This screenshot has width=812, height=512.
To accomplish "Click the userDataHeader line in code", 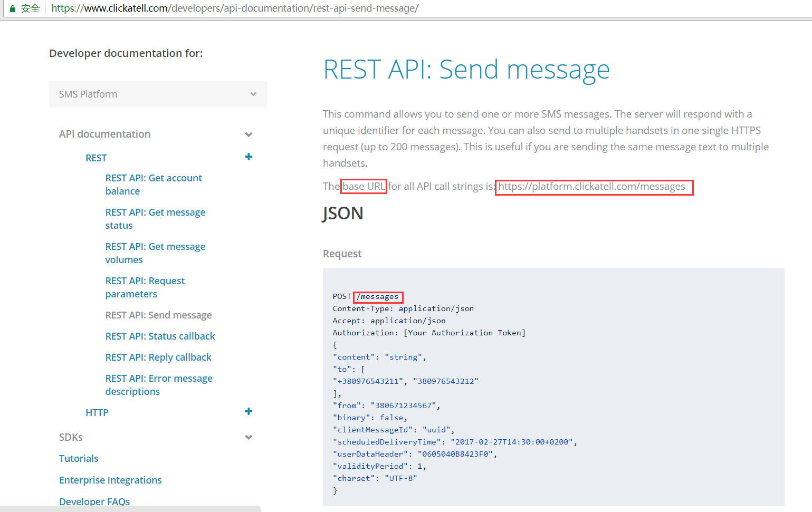I will [x=415, y=454].
